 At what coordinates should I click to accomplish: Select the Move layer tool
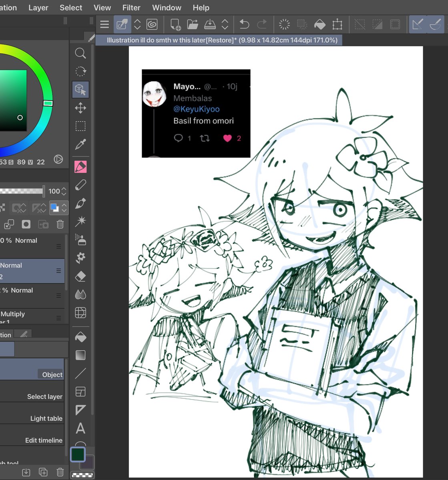[80, 108]
